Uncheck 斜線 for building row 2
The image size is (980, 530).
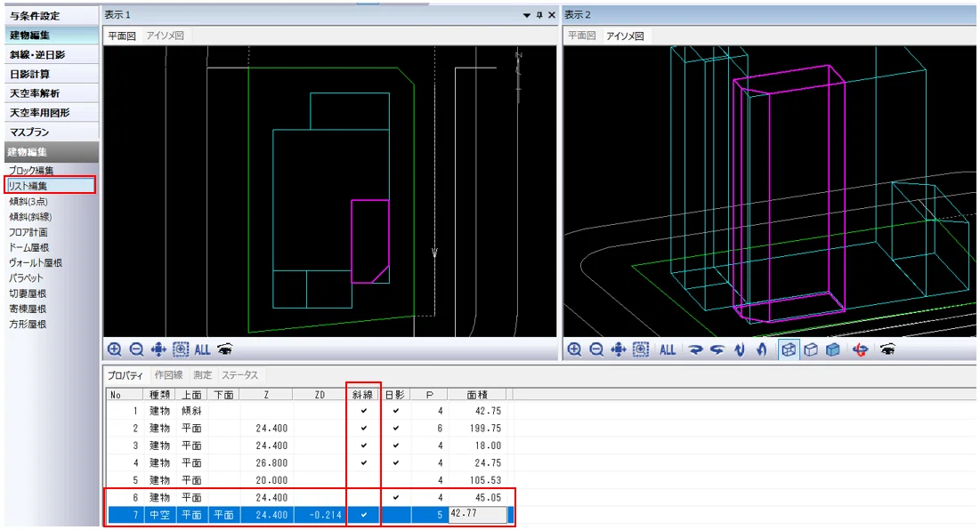[364, 429]
